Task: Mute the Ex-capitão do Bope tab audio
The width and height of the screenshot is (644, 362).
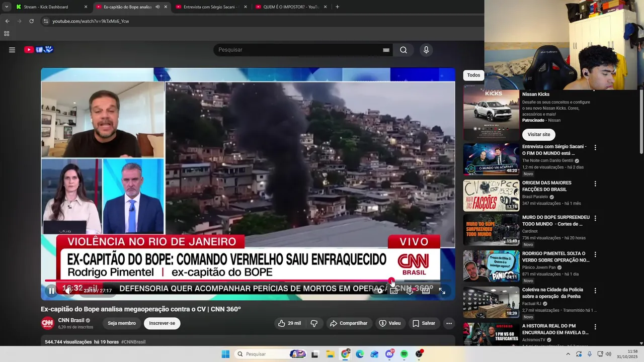Action: coord(157,7)
